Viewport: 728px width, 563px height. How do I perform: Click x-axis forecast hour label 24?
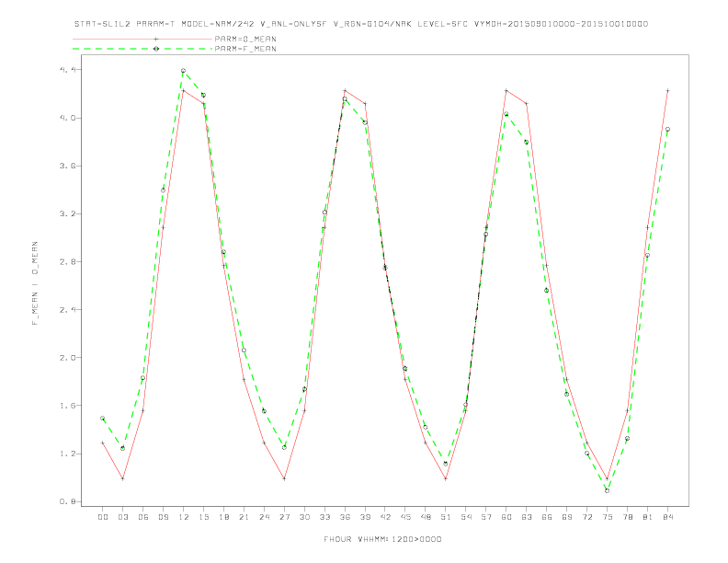tap(264, 517)
